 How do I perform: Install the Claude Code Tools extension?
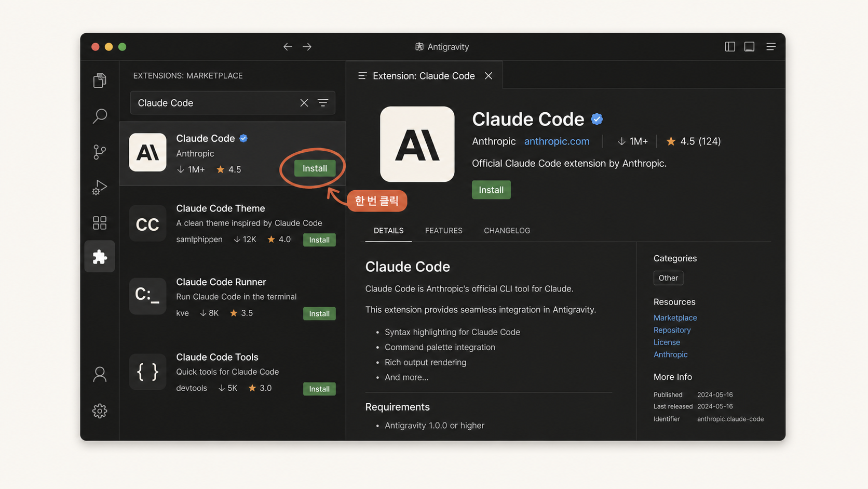319,389
